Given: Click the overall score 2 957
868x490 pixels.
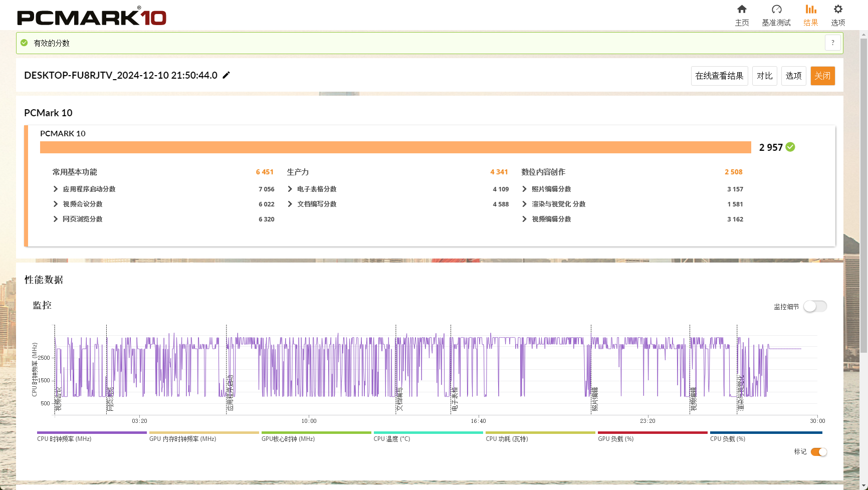Looking at the screenshot, I should [x=771, y=147].
